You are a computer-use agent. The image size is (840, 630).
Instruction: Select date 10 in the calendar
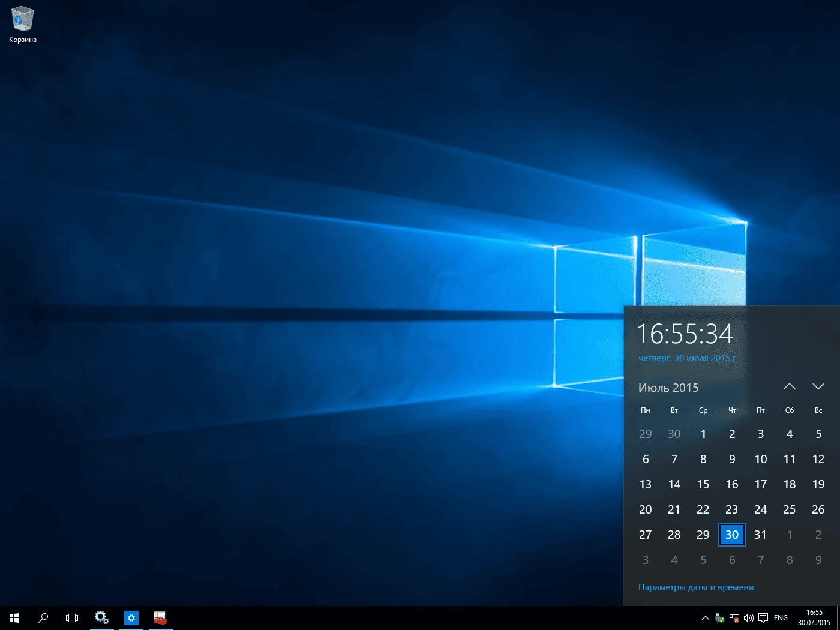761,459
